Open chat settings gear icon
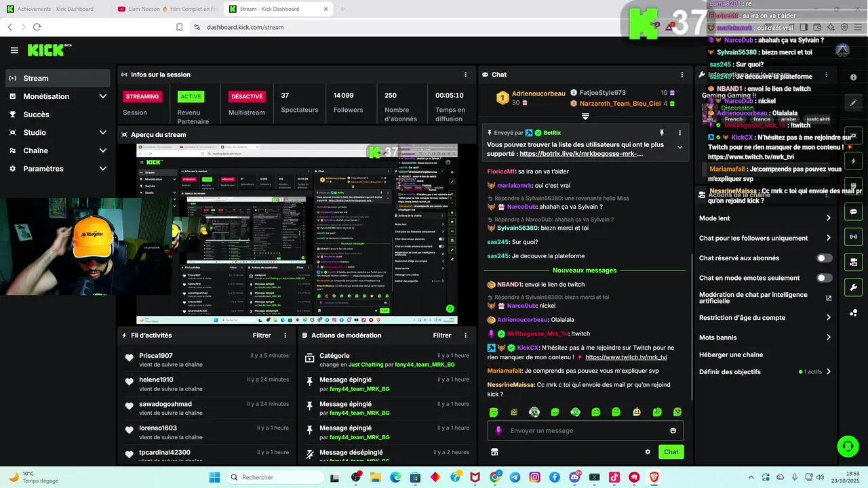This screenshot has width=868, height=488. tap(648, 451)
